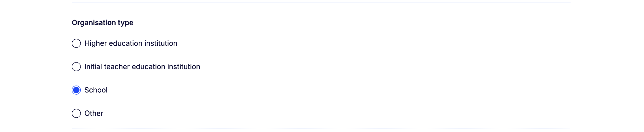644x132 pixels.
Task: Select the Higher education institution radio button
Action: tap(76, 43)
